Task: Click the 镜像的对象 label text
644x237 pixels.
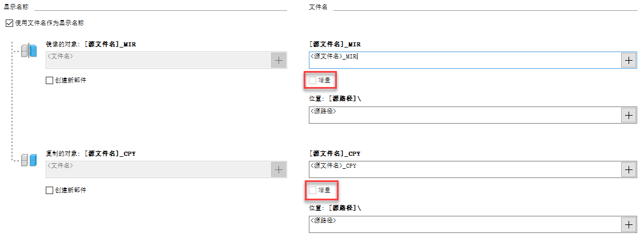Action: [x=63, y=44]
